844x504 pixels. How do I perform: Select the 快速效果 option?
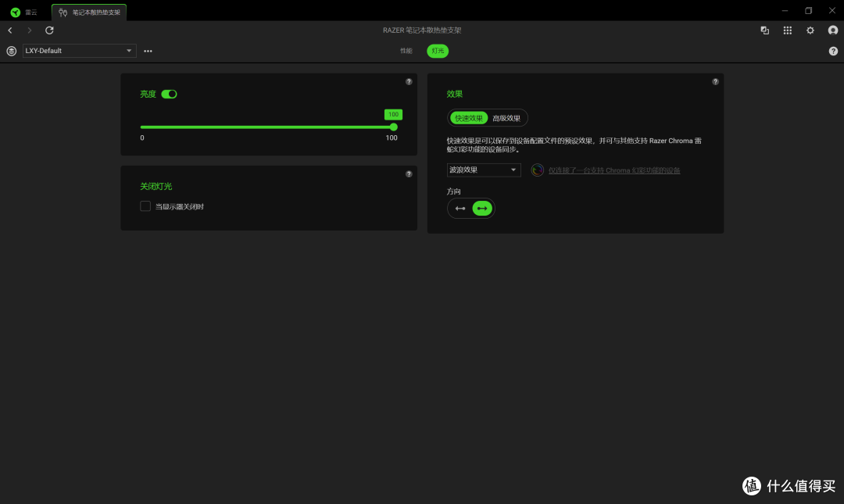[x=468, y=118]
